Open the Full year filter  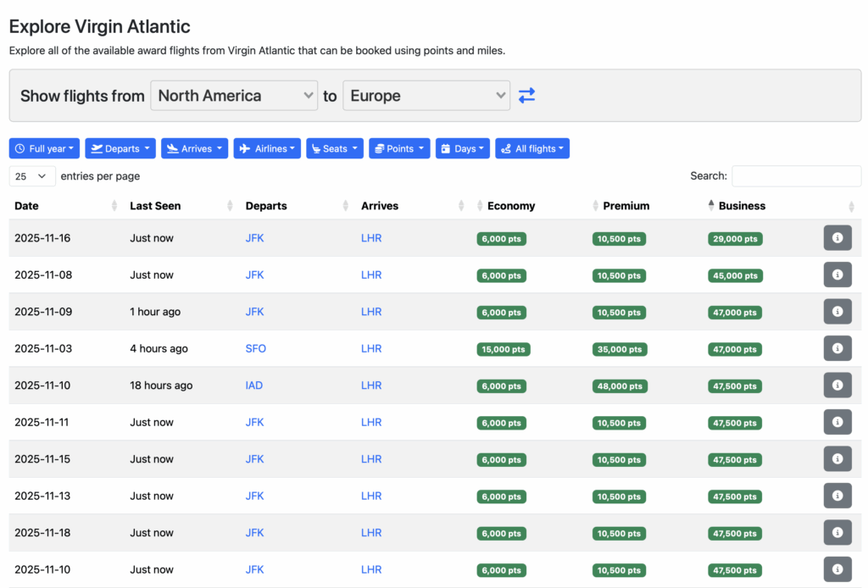(44, 148)
